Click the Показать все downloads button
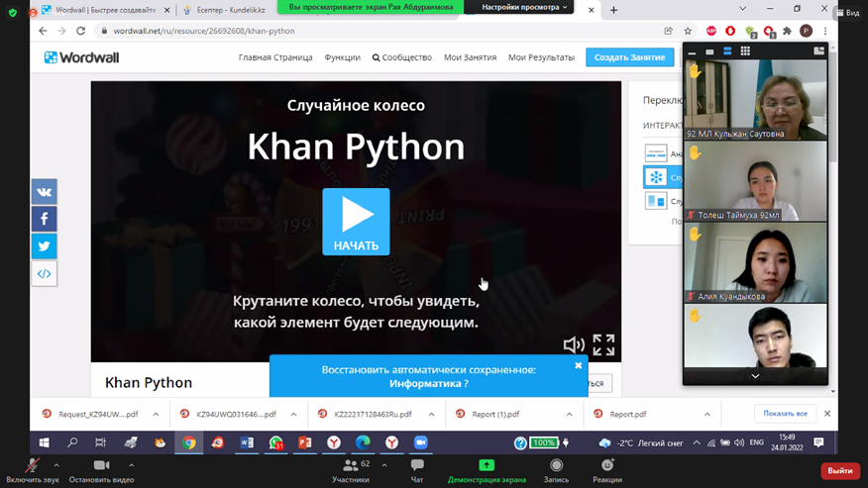 (786, 414)
